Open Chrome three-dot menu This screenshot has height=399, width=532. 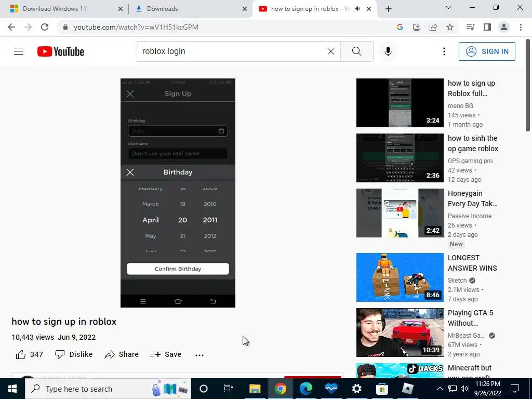coord(521,27)
